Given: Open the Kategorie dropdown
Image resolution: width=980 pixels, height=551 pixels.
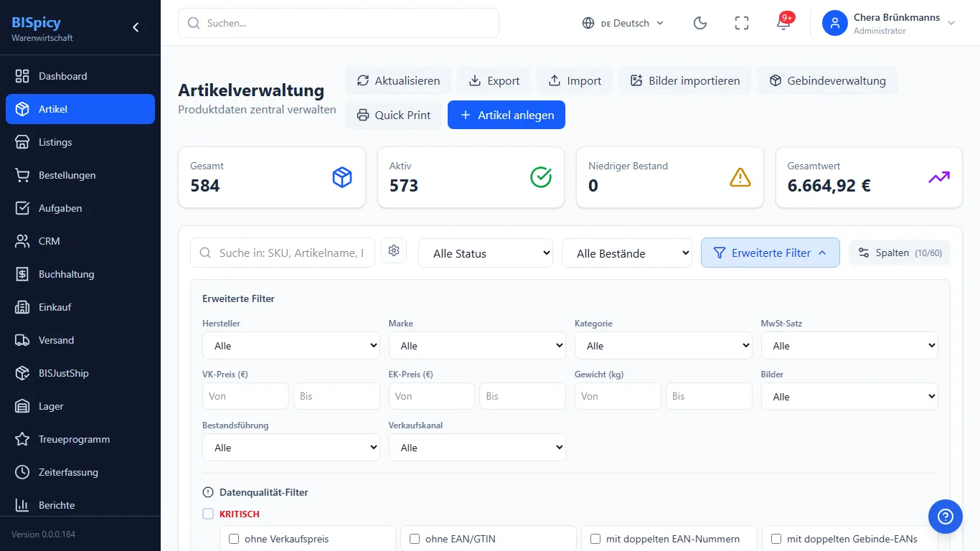Looking at the screenshot, I should click(664, 346).
